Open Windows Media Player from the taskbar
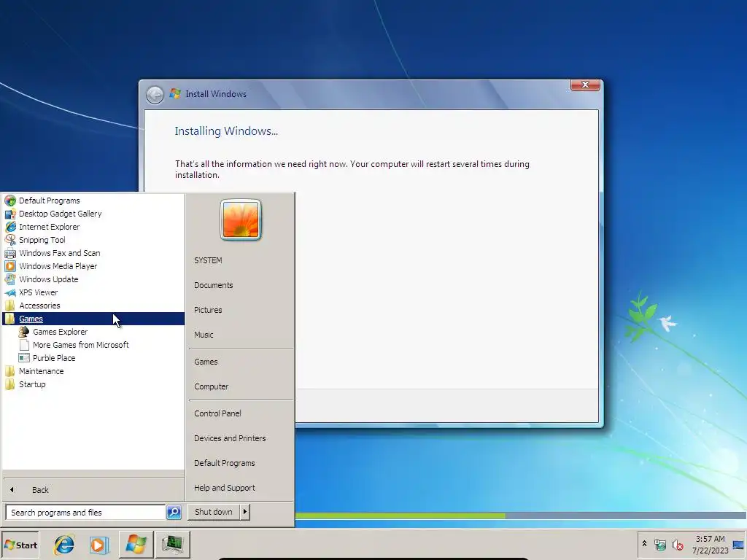The image size is (747, 560). [99, 544]
